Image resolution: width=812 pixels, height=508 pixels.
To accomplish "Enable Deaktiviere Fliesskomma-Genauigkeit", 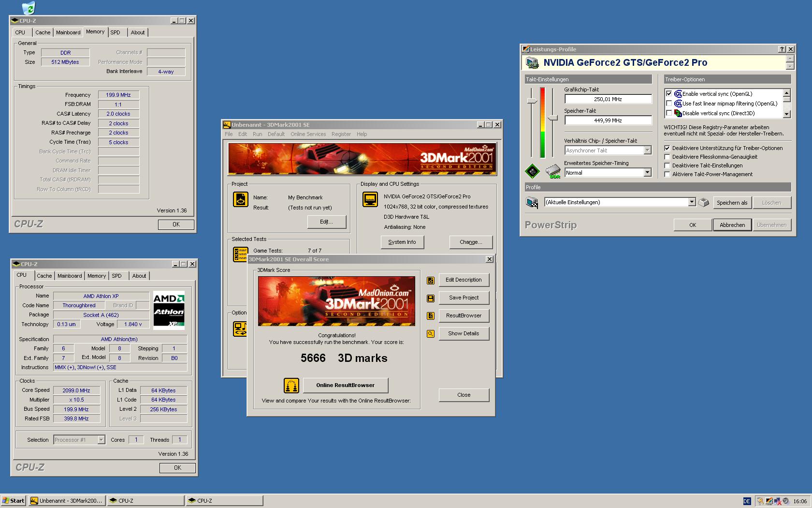I will (x=667, y=157).
